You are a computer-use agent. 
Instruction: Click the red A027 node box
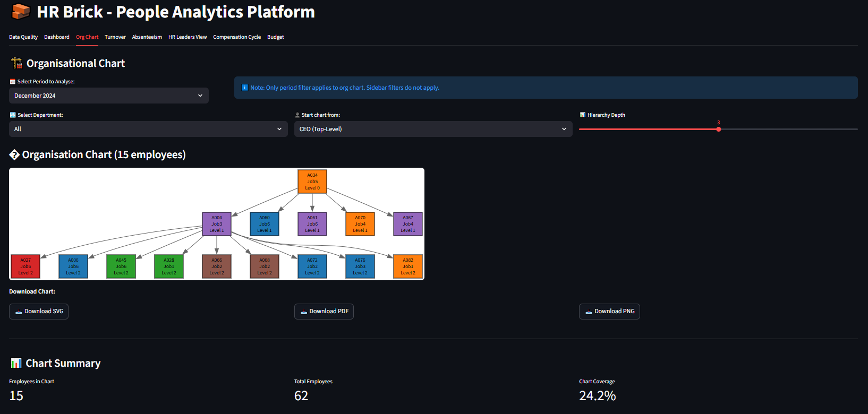pyautogui.click(x=25, y=266)
